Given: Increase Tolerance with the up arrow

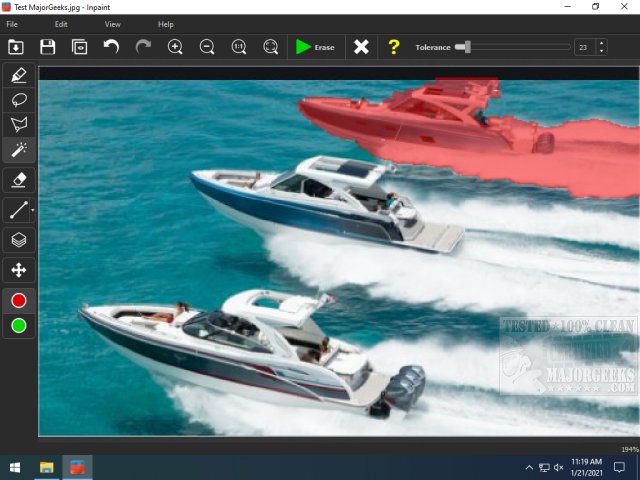Looking at the screenshot, I should [x=601, y=43].
